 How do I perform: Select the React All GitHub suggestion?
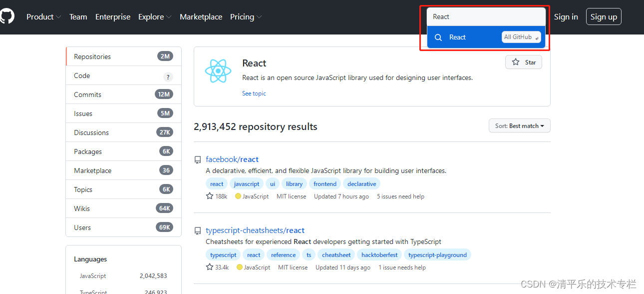tap(486, 37)
